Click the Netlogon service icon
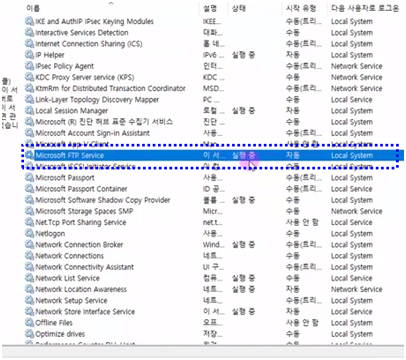406x360 pixels. (29, 234)
